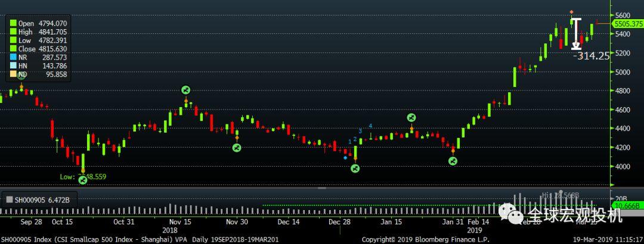Screen dimensions: 644x244
Task: Toggle the Open series in the legend
Action: point(12,24)
